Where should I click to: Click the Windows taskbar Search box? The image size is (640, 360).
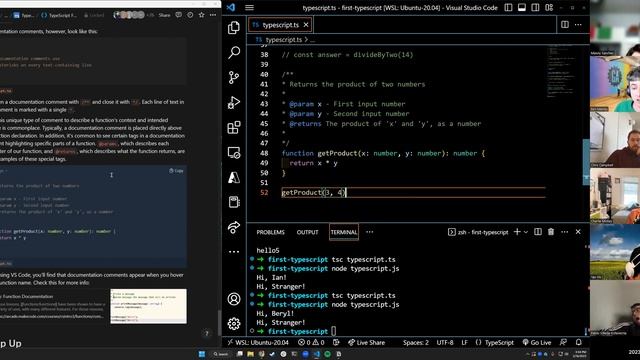click(x=221, y=354)
